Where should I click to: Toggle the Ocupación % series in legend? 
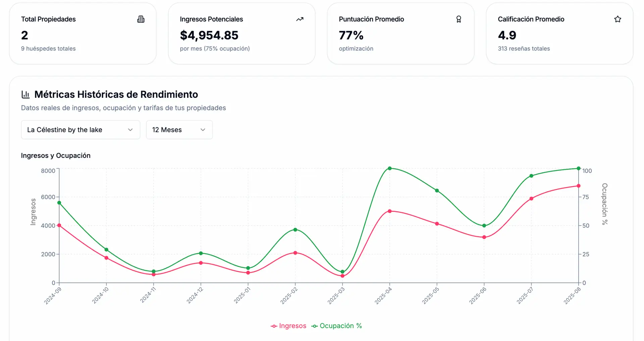point(340,326)
